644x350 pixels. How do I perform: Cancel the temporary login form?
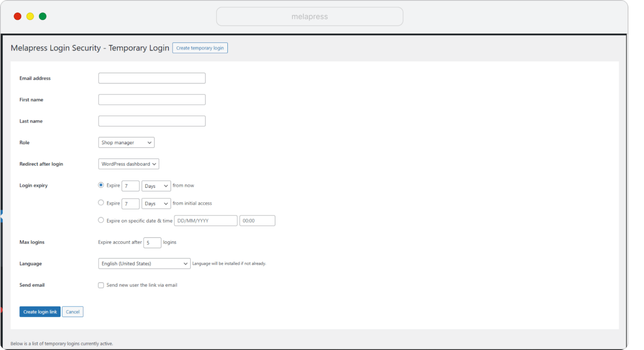click(x=73, y=311)
